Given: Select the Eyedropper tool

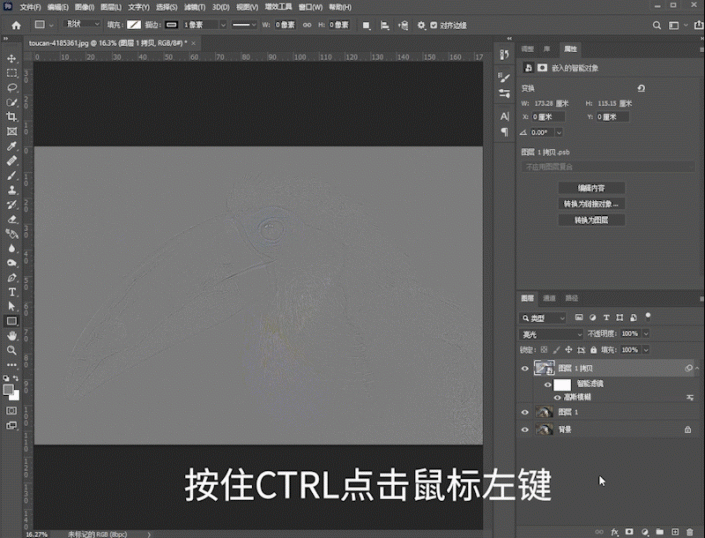Looking at the screenshot, I should pyautogui.click(x=12, y=146).
